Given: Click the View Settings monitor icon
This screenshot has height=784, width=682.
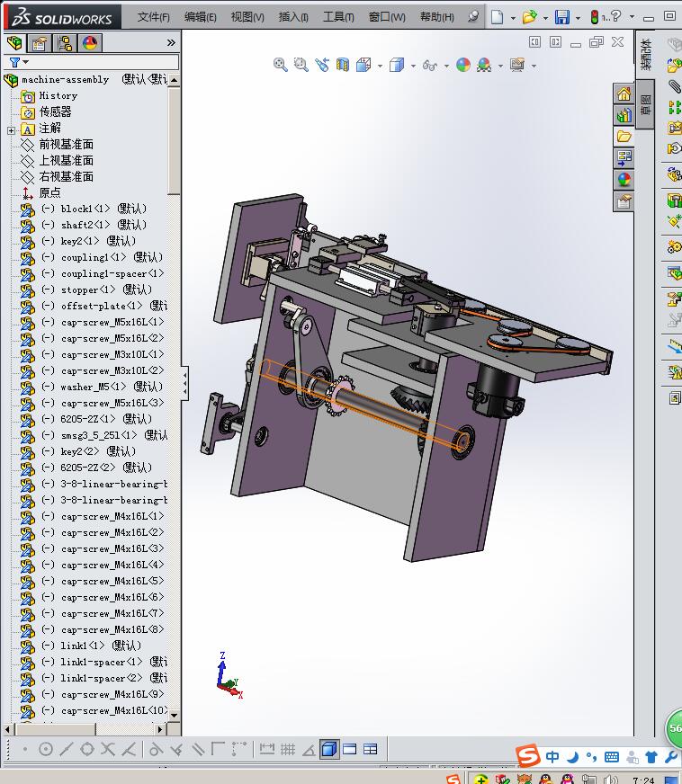Looking at the screenshot, I should (516, 65).
